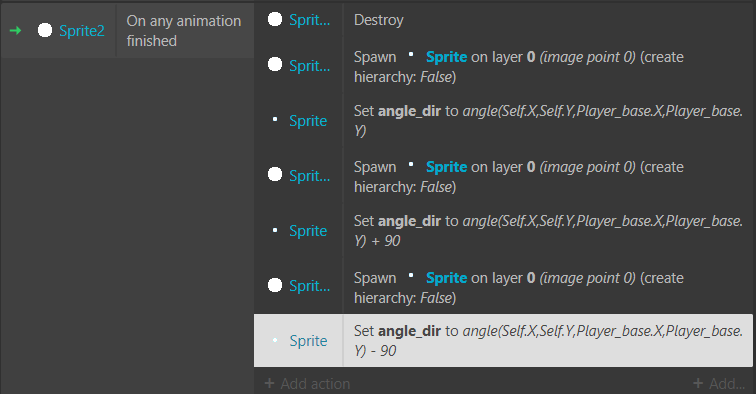Viewport: 756px width, 394px height.
Task: Click the Sprite label in the highlighted action row
Action: (x=308, y=340)
